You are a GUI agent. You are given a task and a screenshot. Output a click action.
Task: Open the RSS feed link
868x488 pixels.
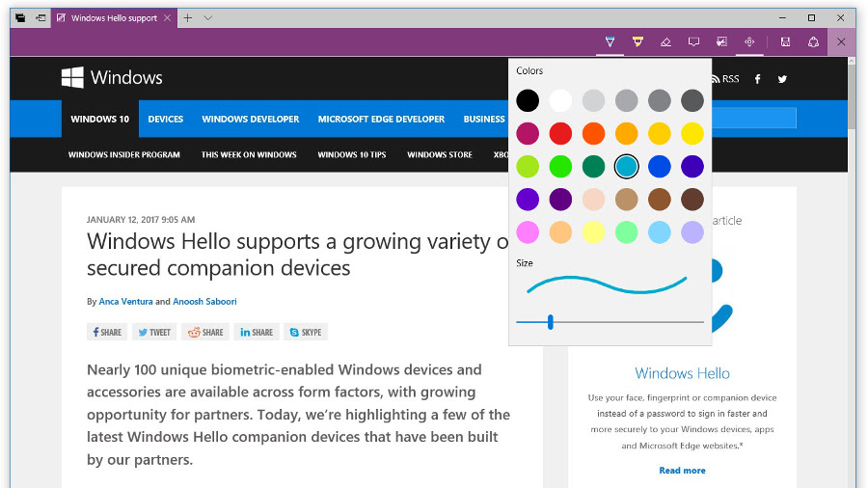725,79
